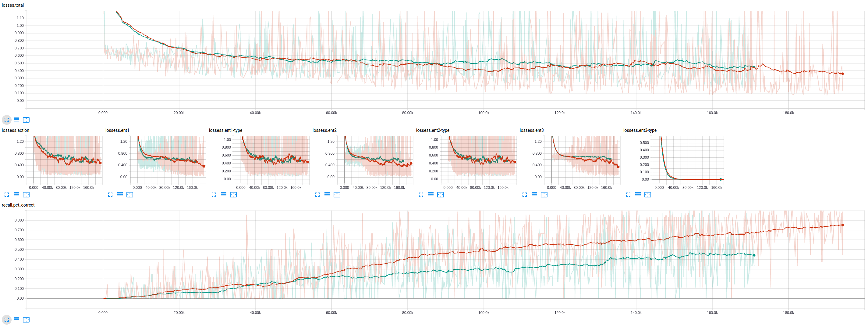Fit lossess.ent2 domain to data

click(337, 195)
